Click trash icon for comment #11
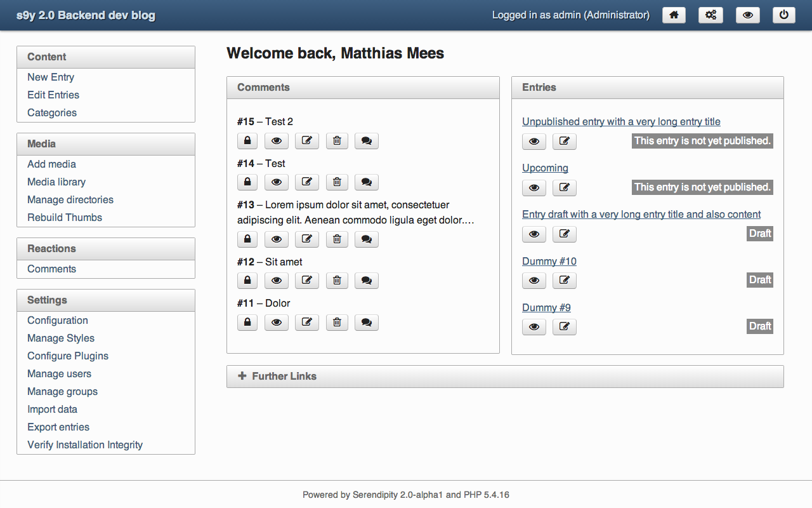812x508 pixels. 337,323
